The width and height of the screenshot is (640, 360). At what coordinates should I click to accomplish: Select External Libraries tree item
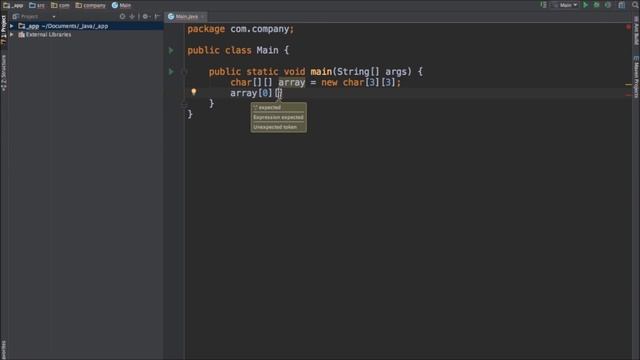point(44,35)
